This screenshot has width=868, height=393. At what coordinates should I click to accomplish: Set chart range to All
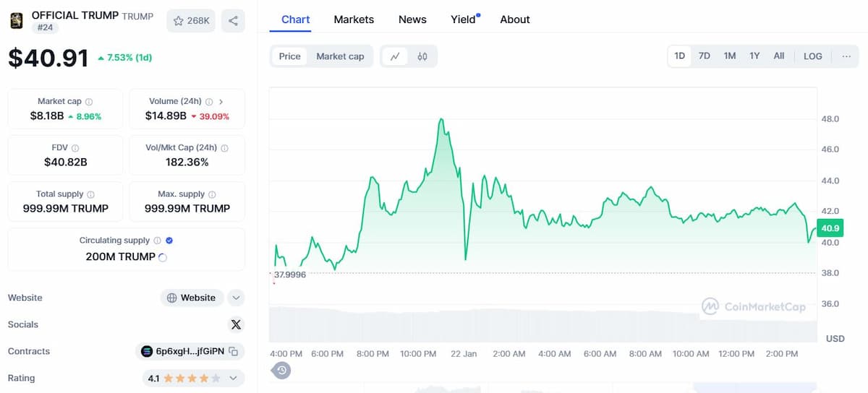[779, 56]
